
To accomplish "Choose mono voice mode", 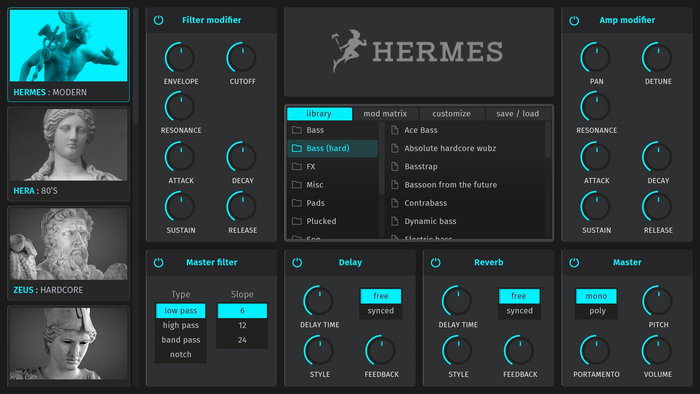I will 596,296.
